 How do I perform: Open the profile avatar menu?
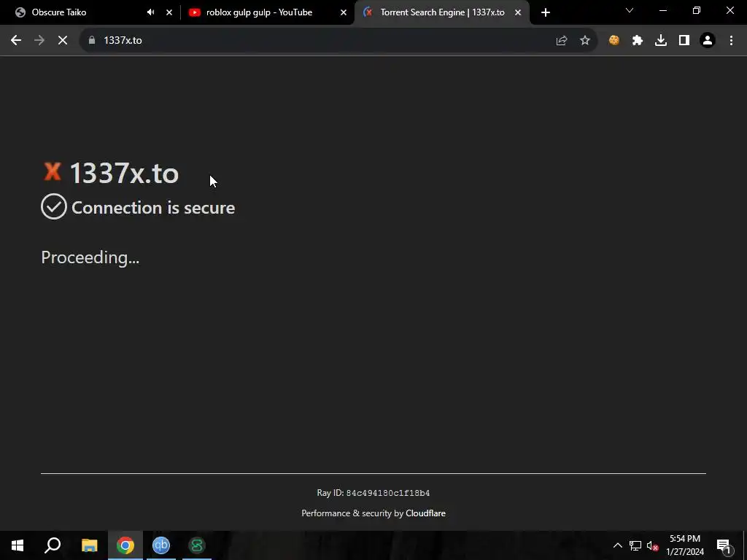pyautogui.click(x=708, y=41)
